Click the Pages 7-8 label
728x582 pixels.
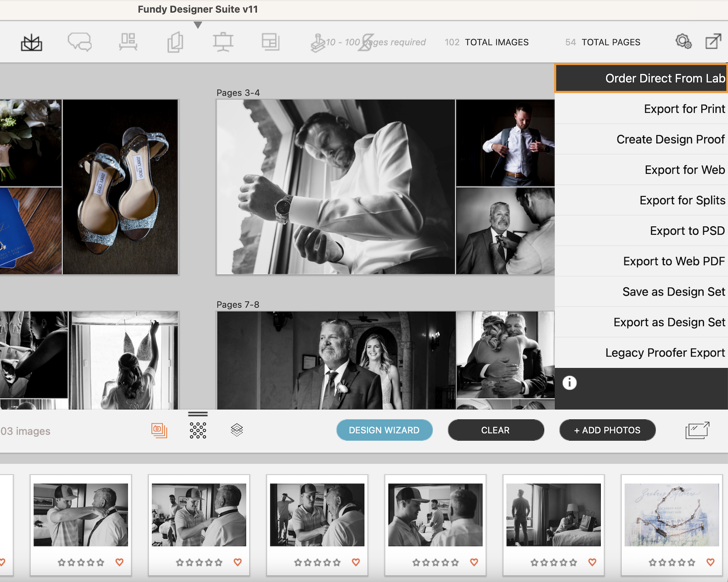tap(238, 304)
